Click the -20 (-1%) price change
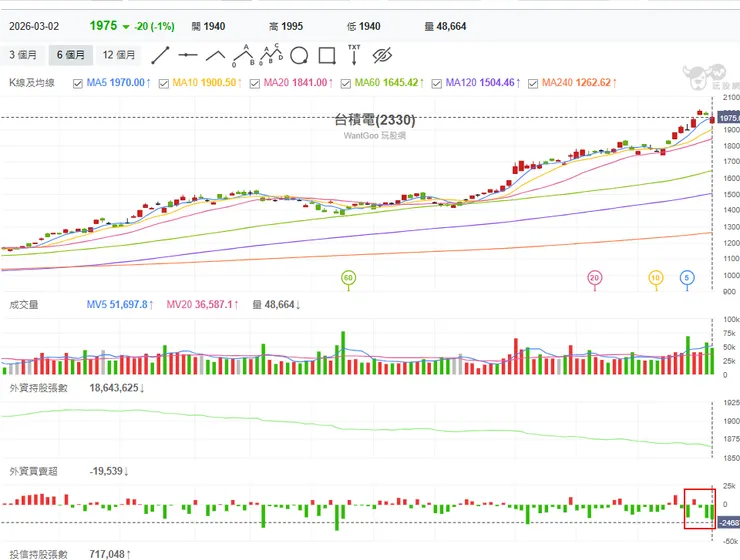This screenshot has width=740, height=560. [x=154, y=26]
